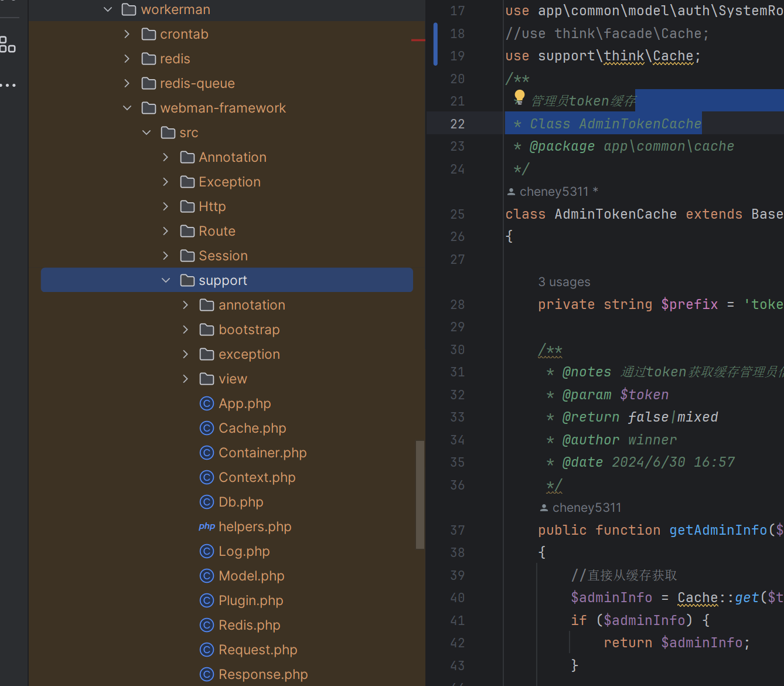Image resolution: width=784 pixels, height=686 pixels.
Task: Click the Cache.php class icon
Action: (206, 428)
